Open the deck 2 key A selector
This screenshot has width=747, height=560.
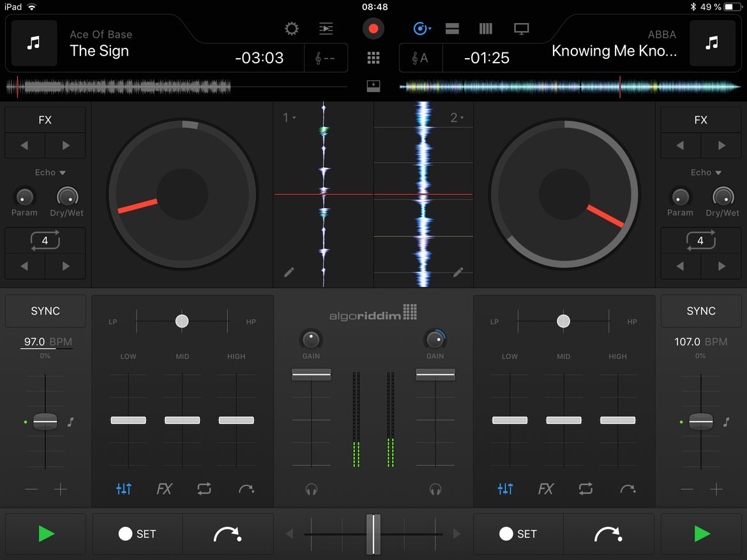pyautogui.click(x=421, y=58)
